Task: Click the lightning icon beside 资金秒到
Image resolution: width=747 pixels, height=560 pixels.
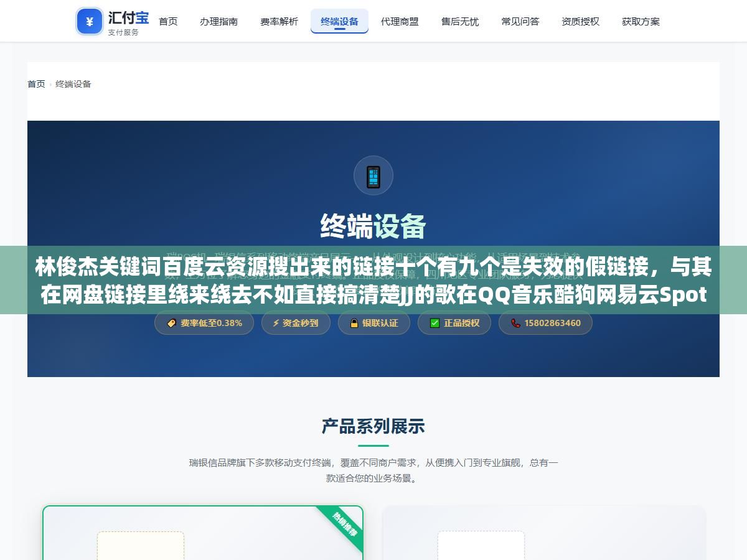Action: click(x=276, y=323)
